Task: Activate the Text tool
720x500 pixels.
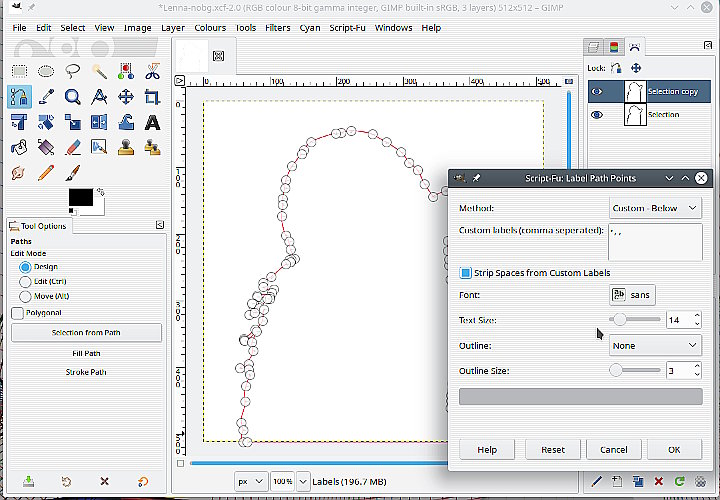Action: point(152,123)
